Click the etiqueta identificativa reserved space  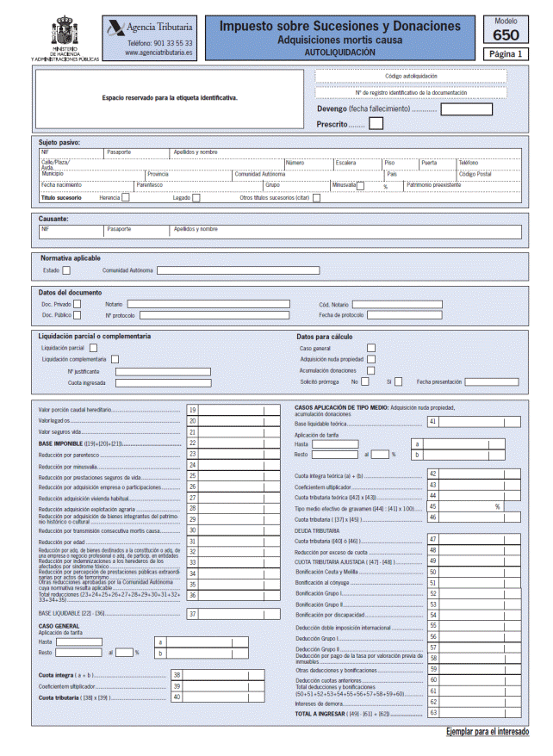pyautogui.click(x=170, y=99)
